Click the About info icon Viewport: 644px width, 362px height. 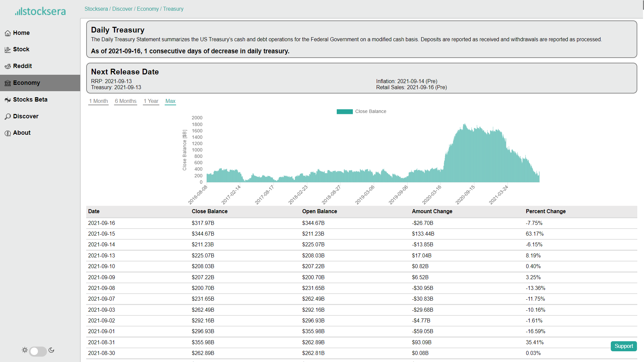tap(8, 133)
